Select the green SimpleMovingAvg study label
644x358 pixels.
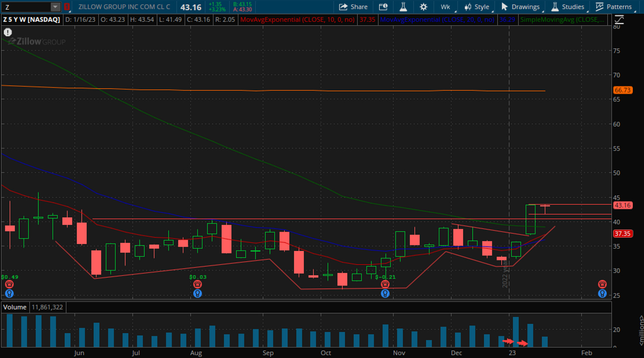(562, 19)
